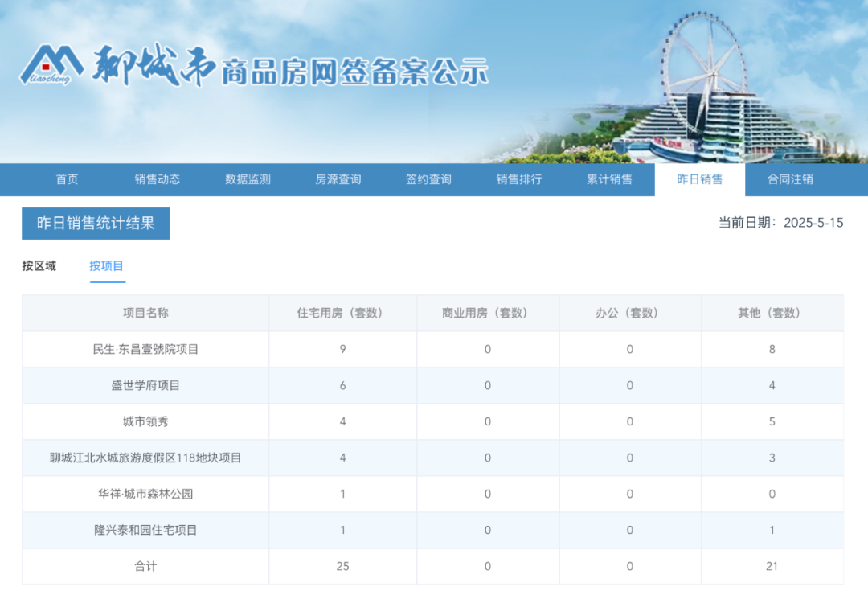The image size is (868, 591).
Task: Open 民生·东昌壹號院项目 details
Action: pyautogui.click(x=145, y=349)
